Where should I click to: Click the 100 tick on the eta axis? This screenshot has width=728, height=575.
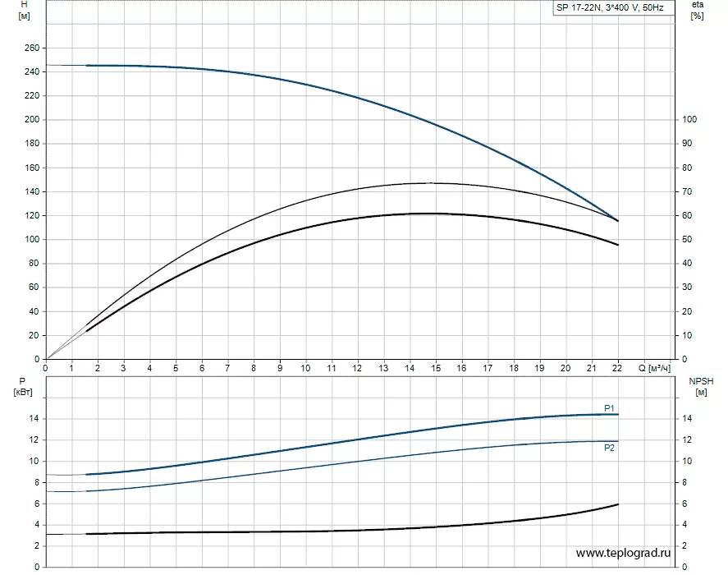click(x=689, y=120)
